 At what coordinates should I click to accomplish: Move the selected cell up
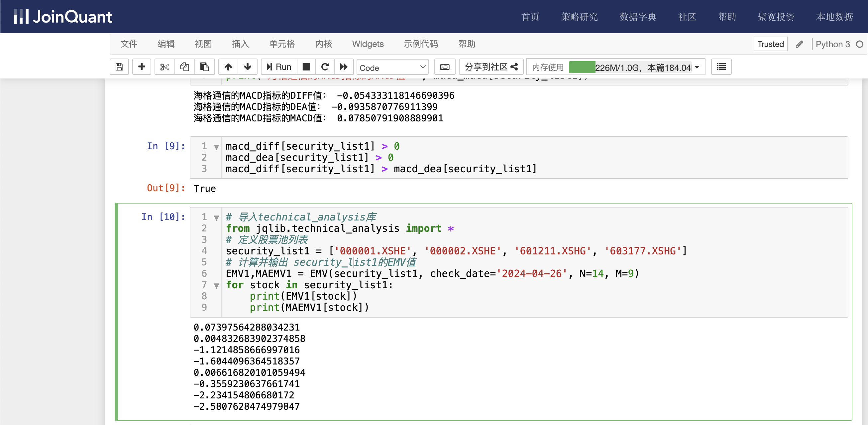point(228,67)
